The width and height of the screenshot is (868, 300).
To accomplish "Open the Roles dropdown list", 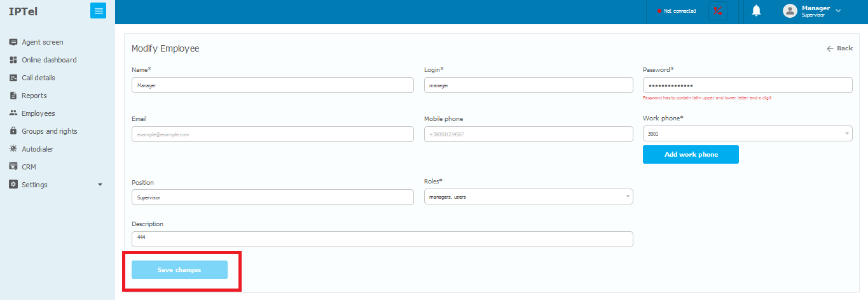I will click(528, 197).
